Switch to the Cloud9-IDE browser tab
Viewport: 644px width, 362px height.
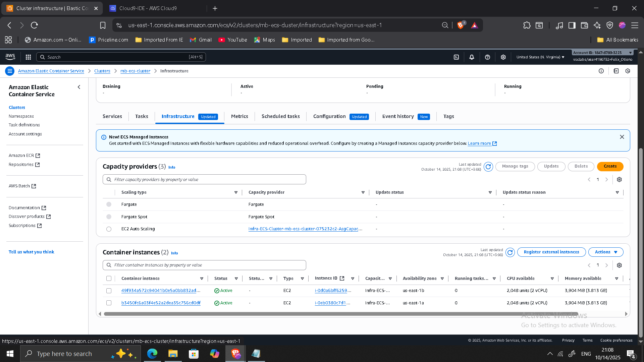pos(148,8)
